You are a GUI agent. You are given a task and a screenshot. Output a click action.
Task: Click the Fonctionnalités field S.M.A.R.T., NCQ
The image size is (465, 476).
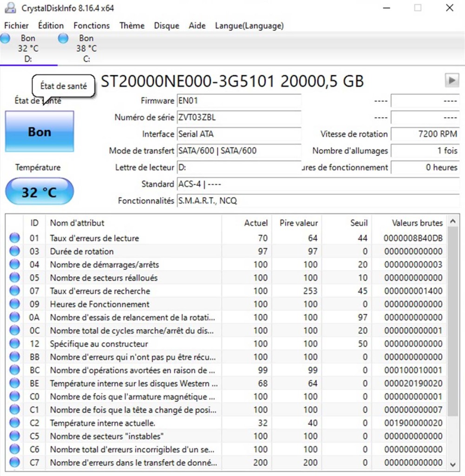click(319, 201)
